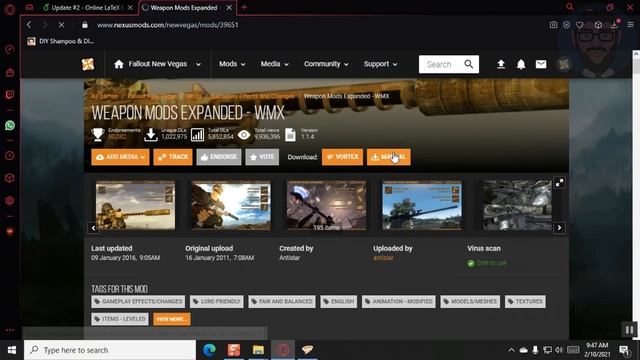
Task: Close the Weapon Mods Expanded tab
Action: [229, 7]
